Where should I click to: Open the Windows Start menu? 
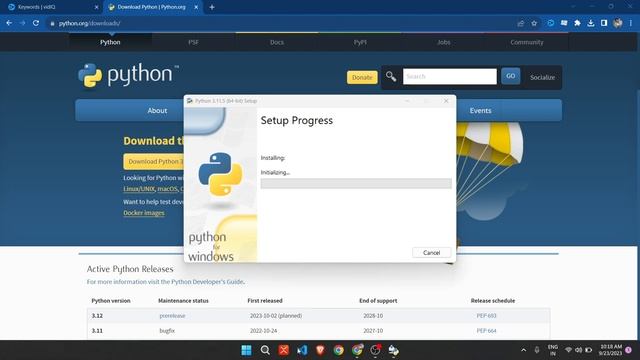247,350
